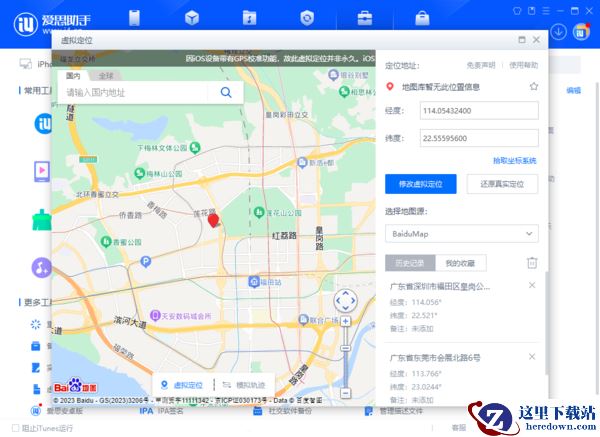Viewport: 600px width, 437px height.
Task: Click the 莲花山公园 park marker on map
Action: click(259, 212)
